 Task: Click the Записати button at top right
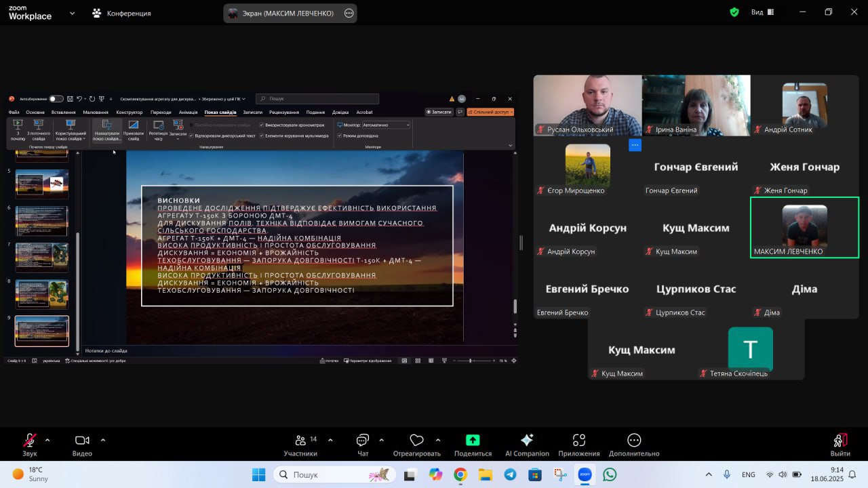click(439, 112)
